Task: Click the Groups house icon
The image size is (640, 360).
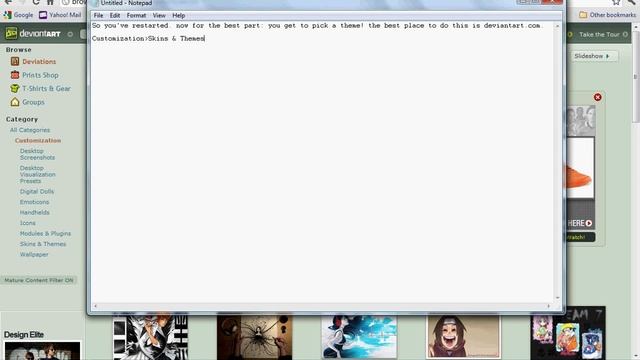Action: click(x=15, y=102)
